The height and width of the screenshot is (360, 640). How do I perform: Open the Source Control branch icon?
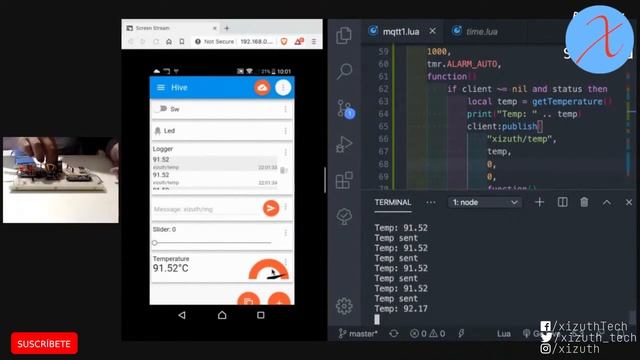tap(345, 108)
